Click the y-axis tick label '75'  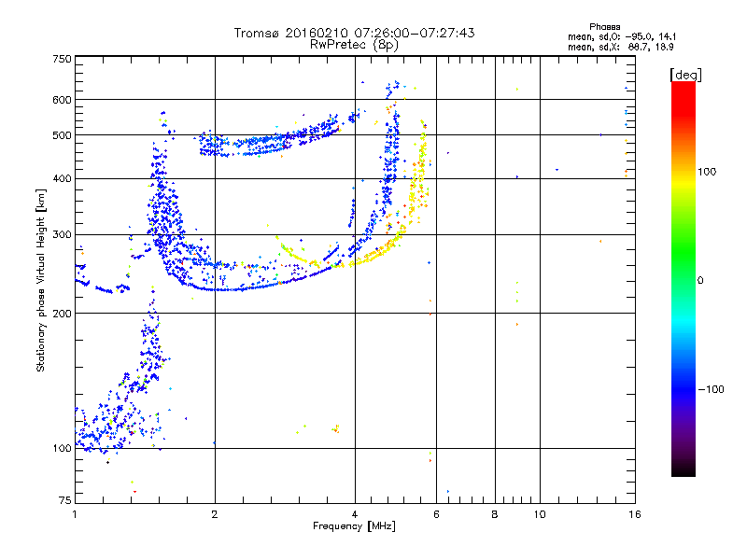click(64, 500)
